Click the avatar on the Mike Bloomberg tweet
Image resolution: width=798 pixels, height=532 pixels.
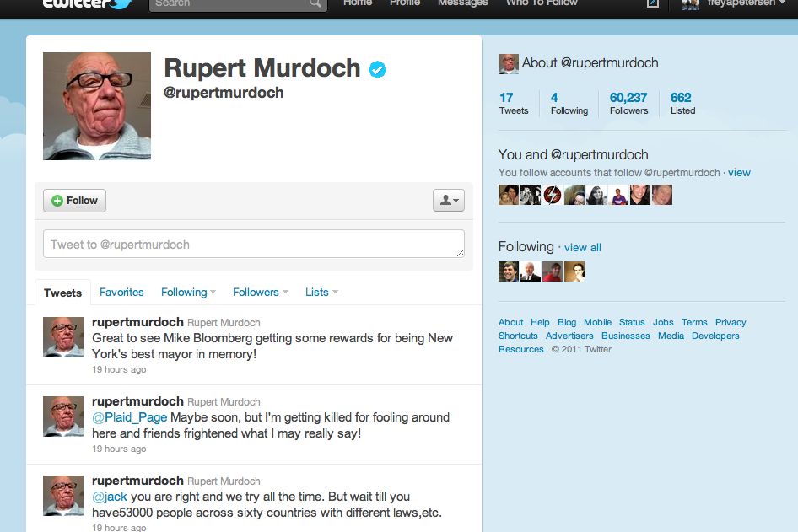point(63,337)
